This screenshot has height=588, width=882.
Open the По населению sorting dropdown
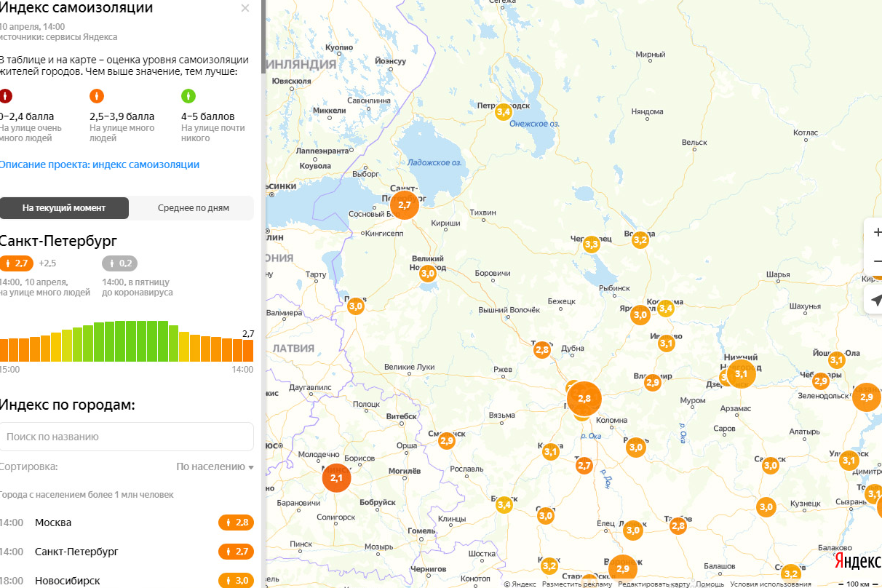215,466
